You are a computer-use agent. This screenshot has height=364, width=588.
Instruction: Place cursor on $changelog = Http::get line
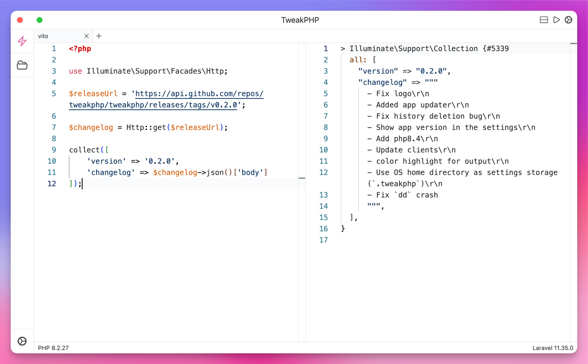click(148, 127)
